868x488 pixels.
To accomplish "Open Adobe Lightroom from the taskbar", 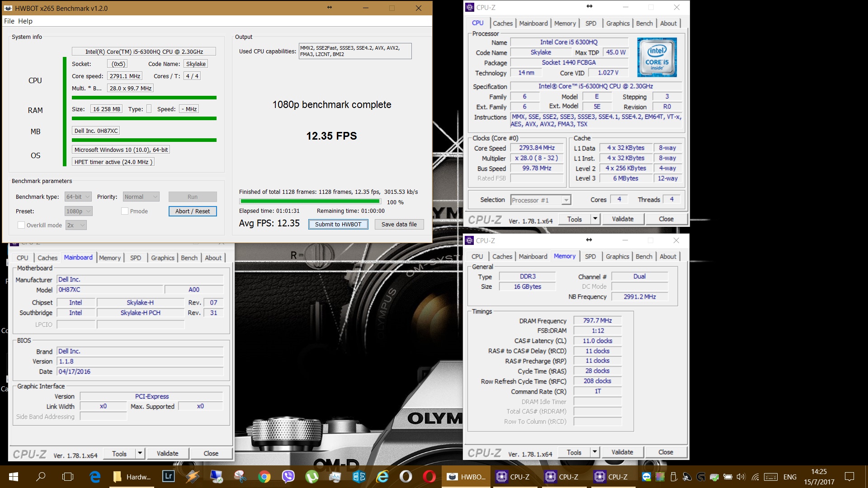I will [169, 476].
